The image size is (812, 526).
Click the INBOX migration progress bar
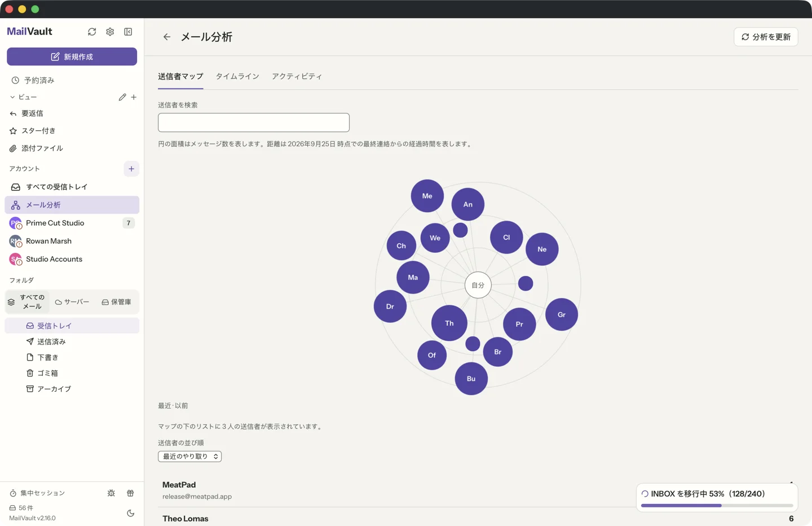point(717,506)
